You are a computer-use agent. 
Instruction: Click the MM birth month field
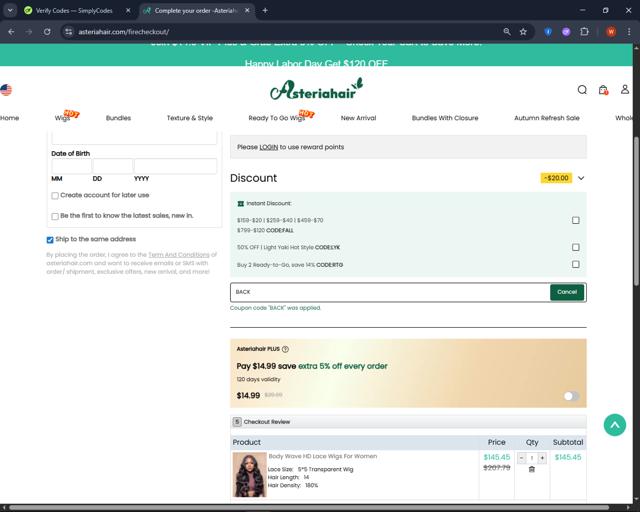71,166
